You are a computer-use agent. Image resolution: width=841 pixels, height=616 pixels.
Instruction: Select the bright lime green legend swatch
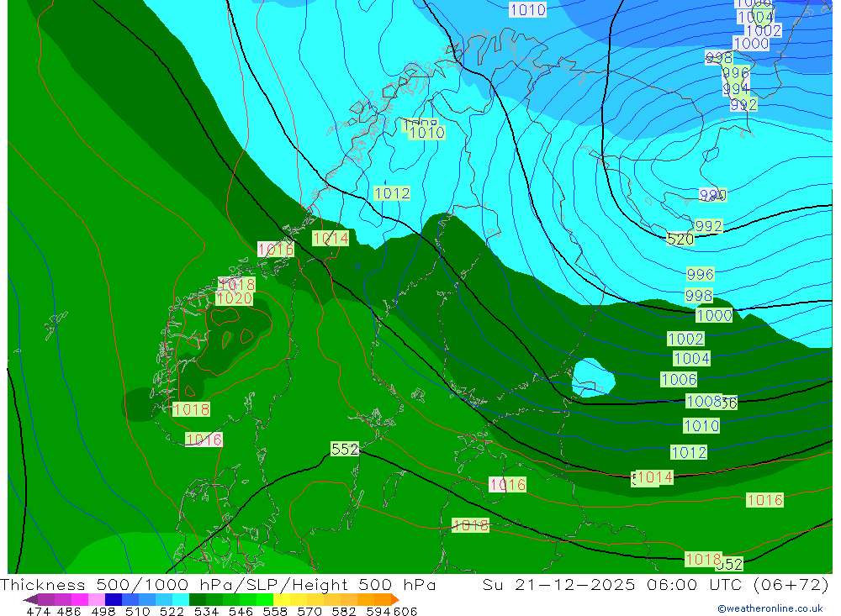(265, 599)
